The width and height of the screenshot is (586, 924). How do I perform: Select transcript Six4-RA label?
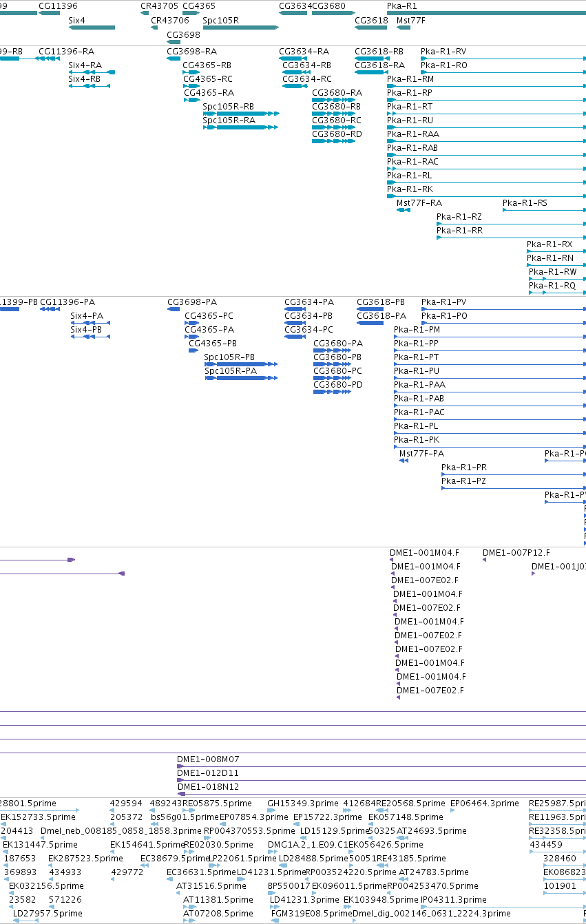point(85,65)
